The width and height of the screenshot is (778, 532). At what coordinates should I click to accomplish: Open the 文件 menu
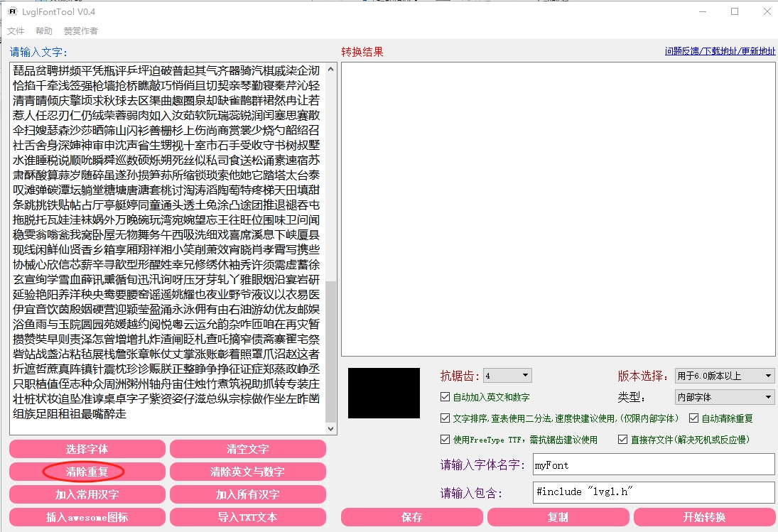[x=16, y=31]
